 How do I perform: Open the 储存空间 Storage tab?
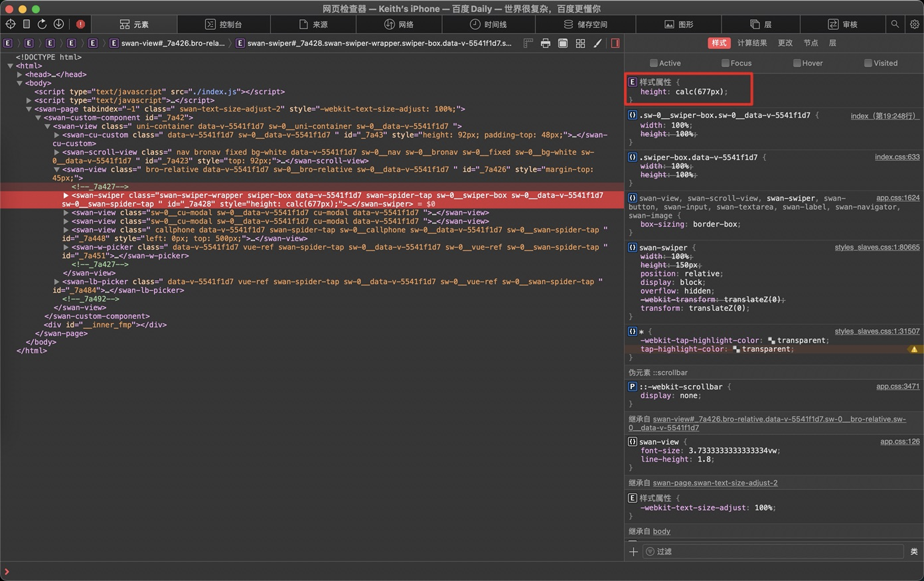[585, 24]
